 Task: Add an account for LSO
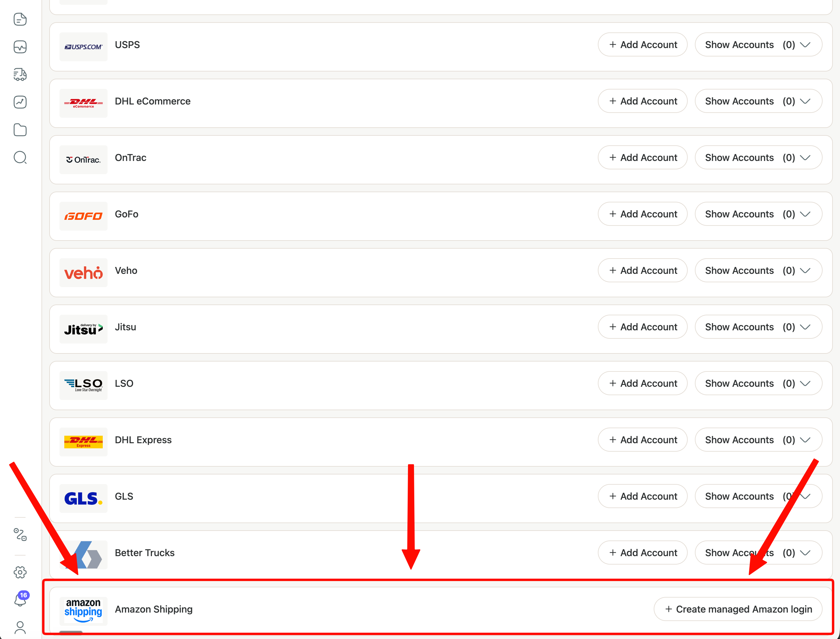click(643, 383)
